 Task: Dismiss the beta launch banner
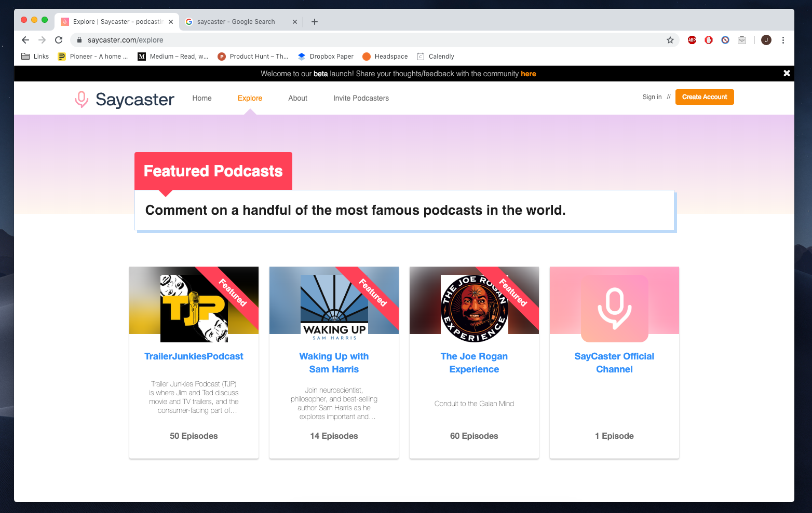pyautogui.click(x=787, y=73)
